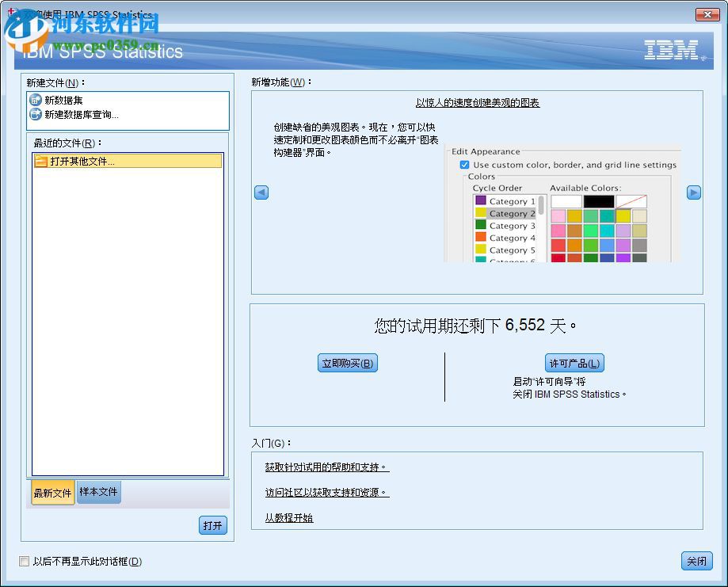Select the 最新文件 tab
This screenshot has width=728, height=587.
(51, 492)
